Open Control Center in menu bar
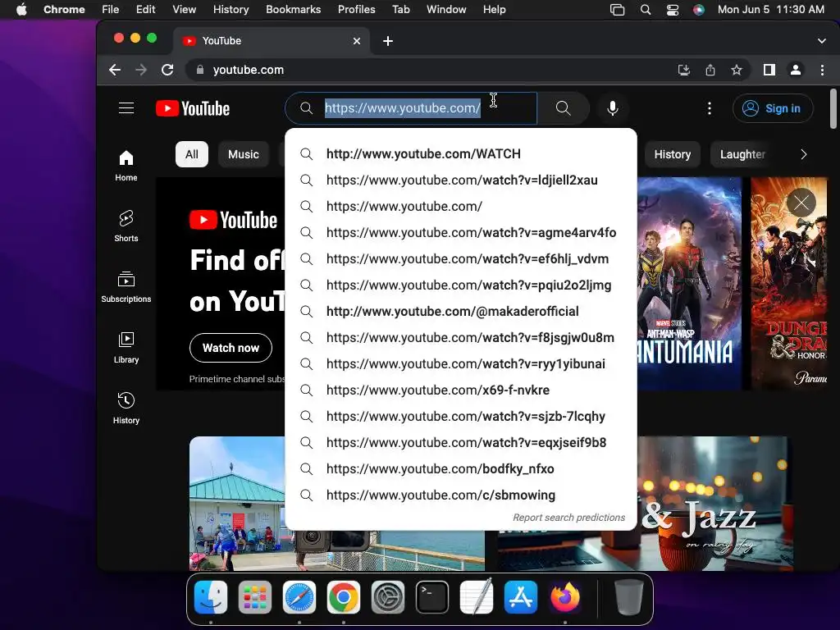 tap(673, 9)
